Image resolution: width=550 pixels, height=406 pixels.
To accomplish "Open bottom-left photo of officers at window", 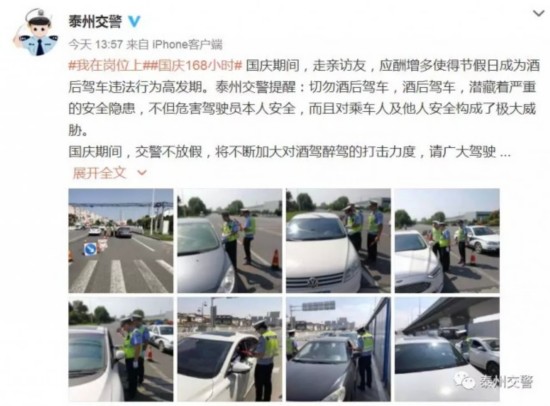I will coord(121,349).
